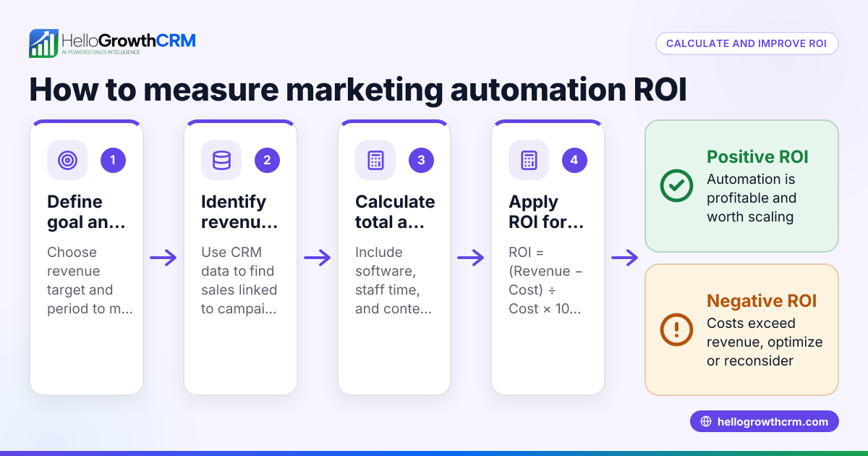
Task: Click 'Include software, staff time' description
Action: [393, 280]
